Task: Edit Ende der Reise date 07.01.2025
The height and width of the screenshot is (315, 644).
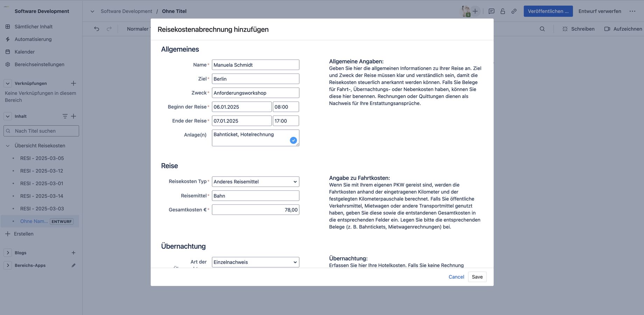Action: tap(241, 121)
